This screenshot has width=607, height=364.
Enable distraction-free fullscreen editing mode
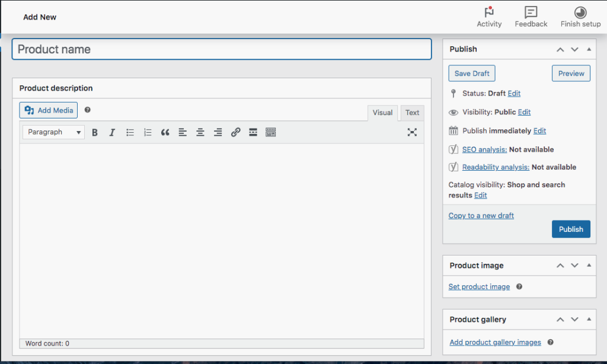[x=412, y=132]
